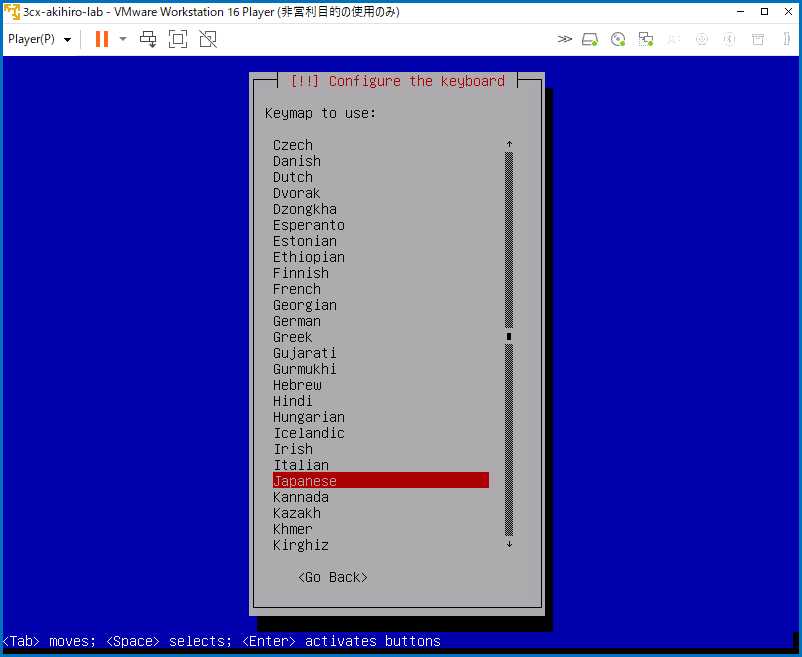Select Estonian keymap
Screen dimensions: 802x657
pos(381,241)
